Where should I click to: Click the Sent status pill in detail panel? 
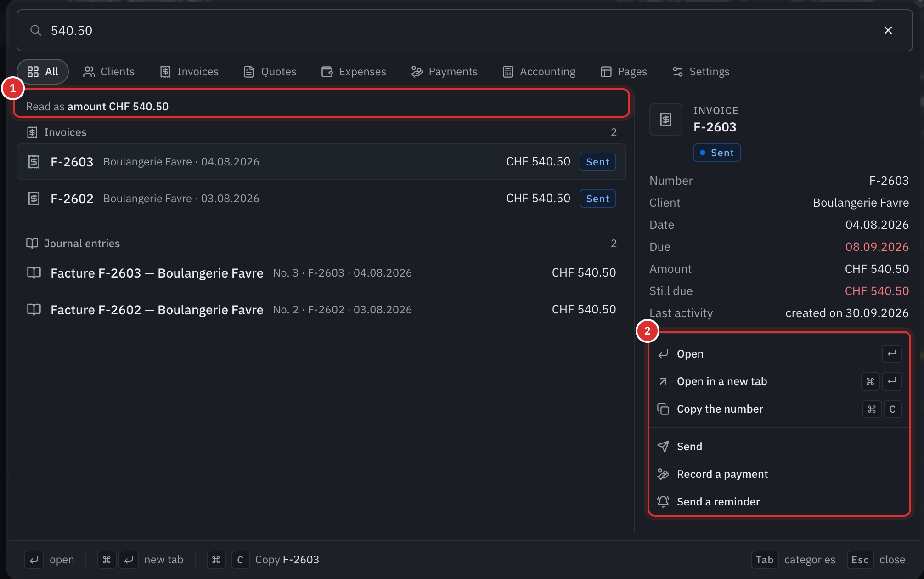coord(717,153)
